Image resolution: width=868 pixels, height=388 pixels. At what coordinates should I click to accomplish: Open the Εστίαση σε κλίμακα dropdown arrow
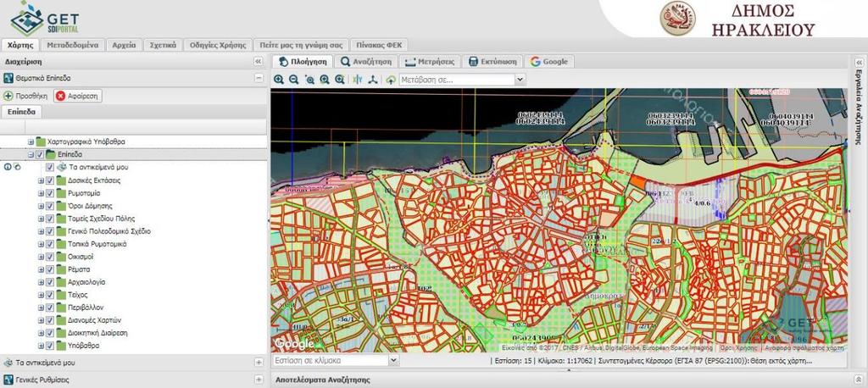[x=393, y=360]
